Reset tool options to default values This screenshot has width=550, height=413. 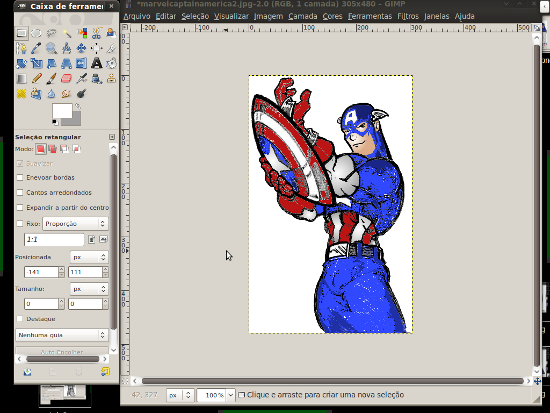105,372
